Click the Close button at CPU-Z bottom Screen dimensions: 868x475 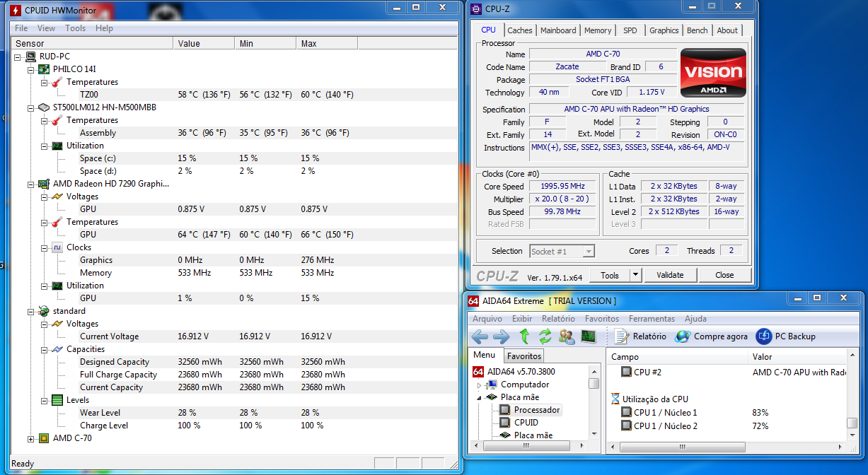(x=724, y=275)
